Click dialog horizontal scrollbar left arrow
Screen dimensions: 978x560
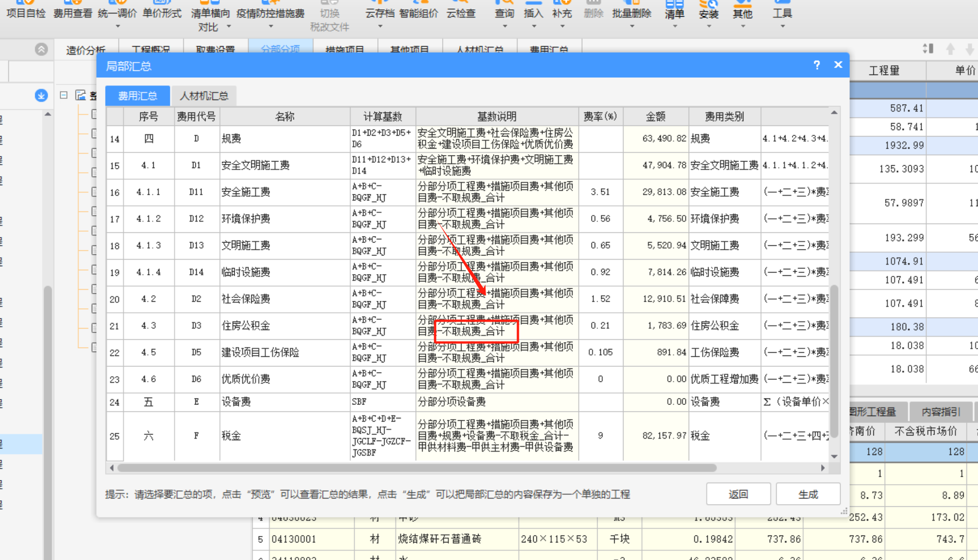[112, 468]
